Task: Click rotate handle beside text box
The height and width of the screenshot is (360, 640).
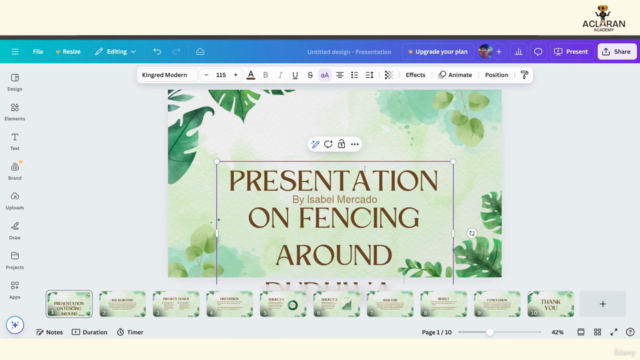Action: click(x=472, y=233)
